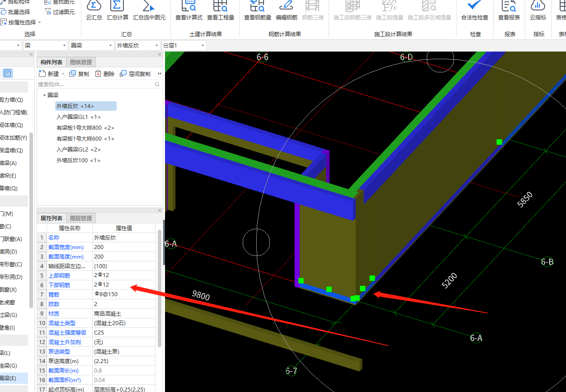This screenshot has height=392, width=566.
Task: Edit 下部钢筋 value cell
Action: [x=124, y=285]
